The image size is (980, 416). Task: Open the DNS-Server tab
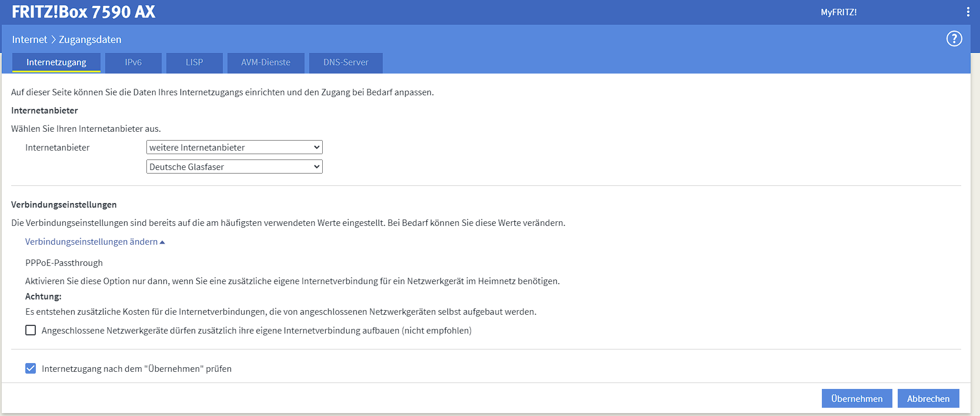coord(346,62)
